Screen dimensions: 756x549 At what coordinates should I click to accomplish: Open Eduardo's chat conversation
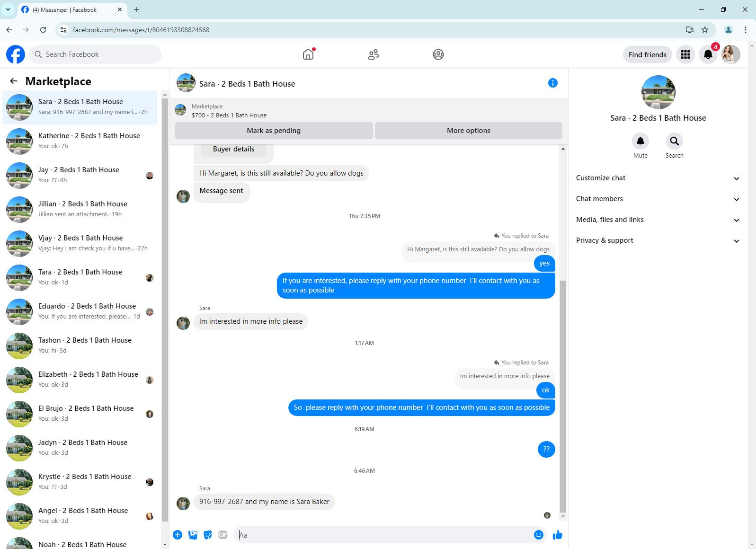click(x=80, y=311)
